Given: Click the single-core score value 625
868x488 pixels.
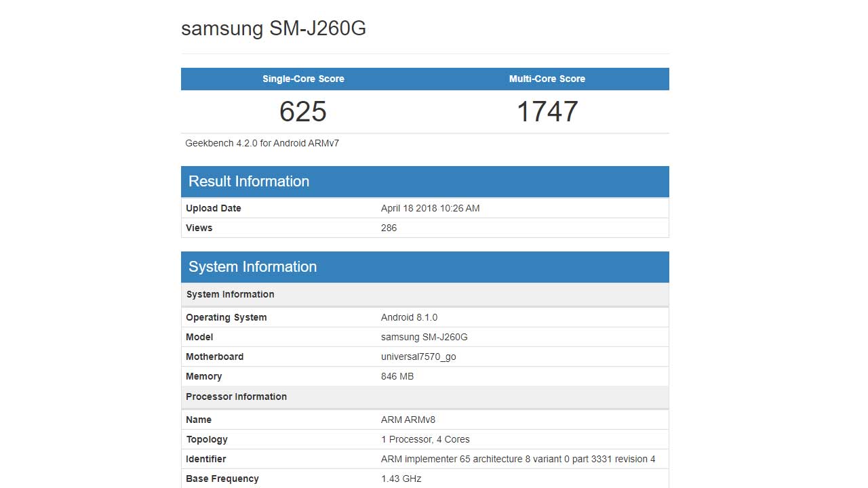Looking at the screenshot, I should [x=303, y=112].
